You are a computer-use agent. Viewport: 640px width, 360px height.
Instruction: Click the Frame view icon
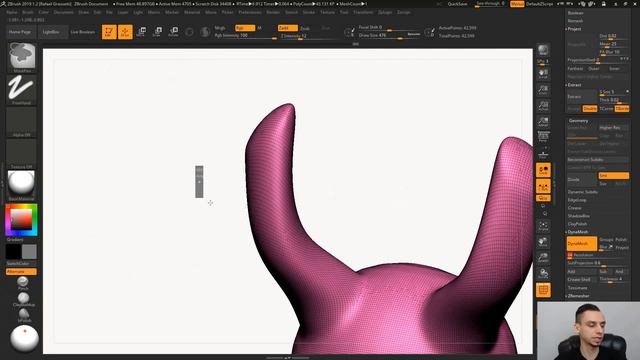click(543, 226)
